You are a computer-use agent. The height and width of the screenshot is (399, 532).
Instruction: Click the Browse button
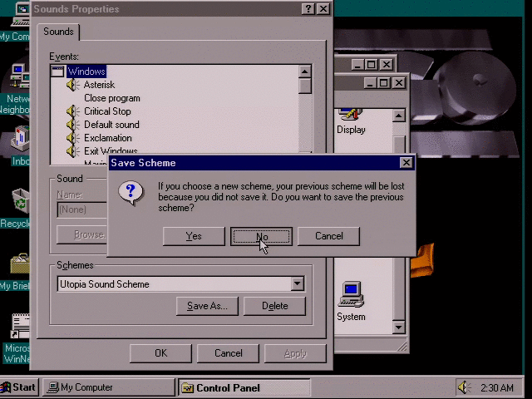(x=81, y=234)
